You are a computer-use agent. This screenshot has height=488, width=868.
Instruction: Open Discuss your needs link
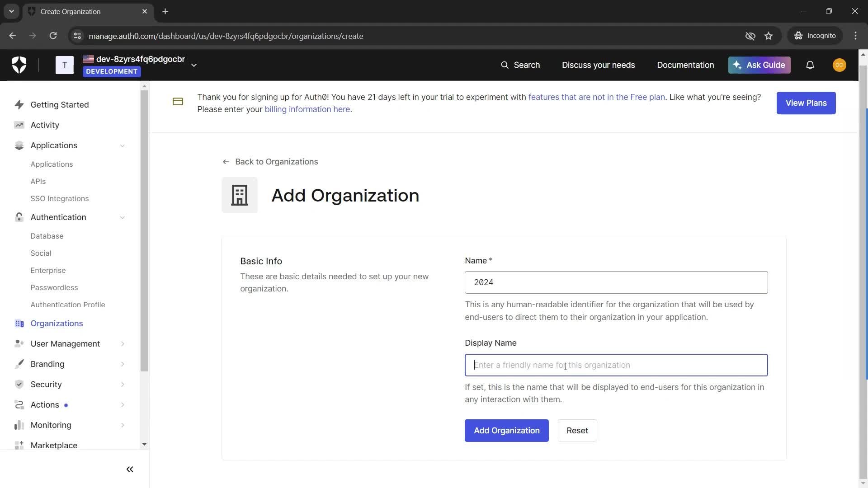(598, 65)
